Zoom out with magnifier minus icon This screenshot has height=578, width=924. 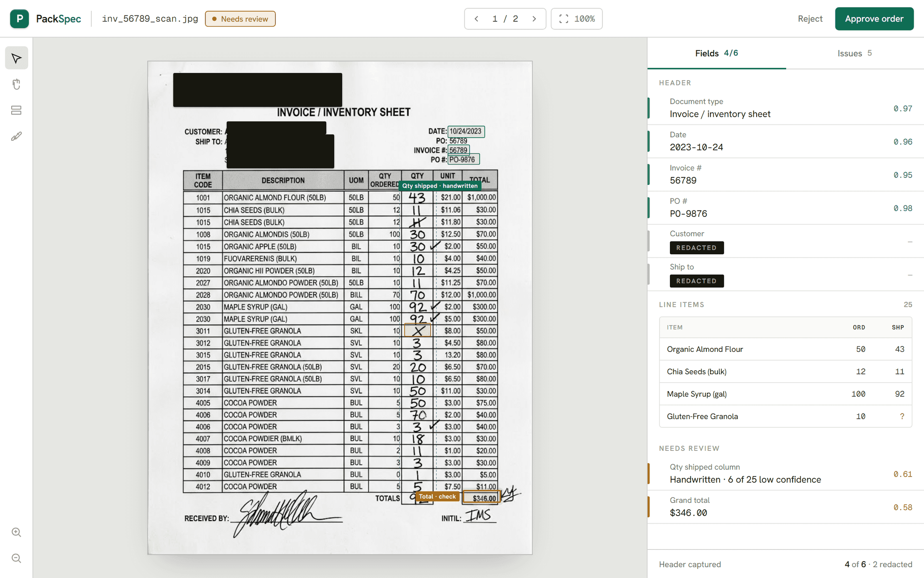(x=16, y=558)
